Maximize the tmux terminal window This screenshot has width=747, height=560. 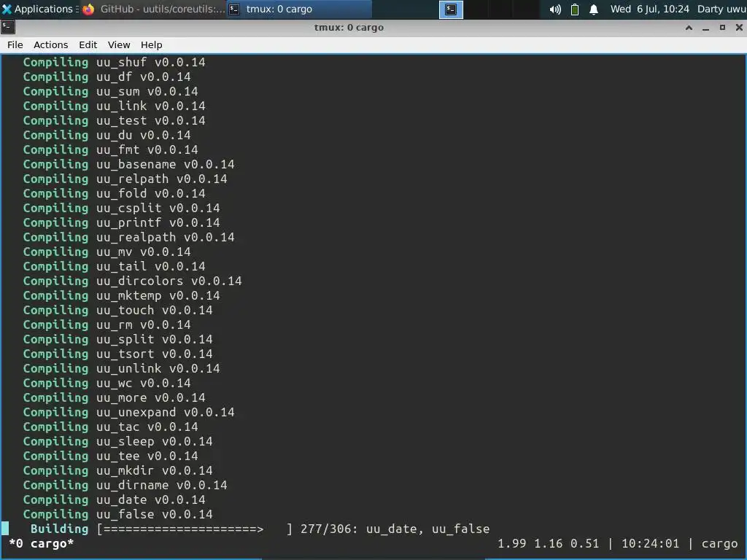pos(722,28)
